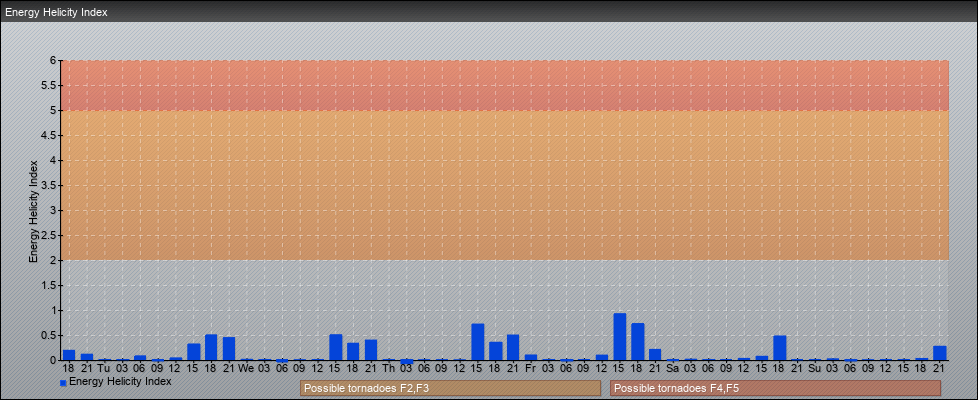Select the Energy Helicity Index legend label
Viewport: 978px width, 400px height.
(120, 381)
